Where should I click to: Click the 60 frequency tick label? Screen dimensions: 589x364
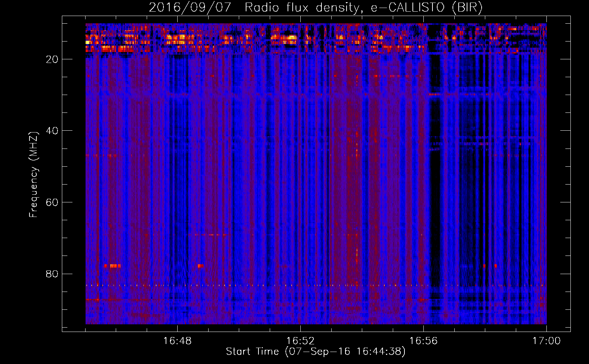52,202
